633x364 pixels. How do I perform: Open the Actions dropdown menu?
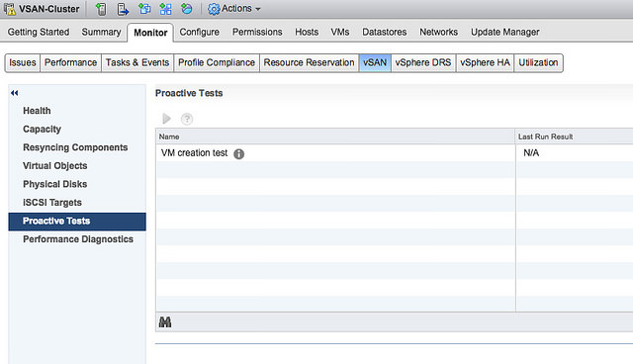(x=234, y=9)
